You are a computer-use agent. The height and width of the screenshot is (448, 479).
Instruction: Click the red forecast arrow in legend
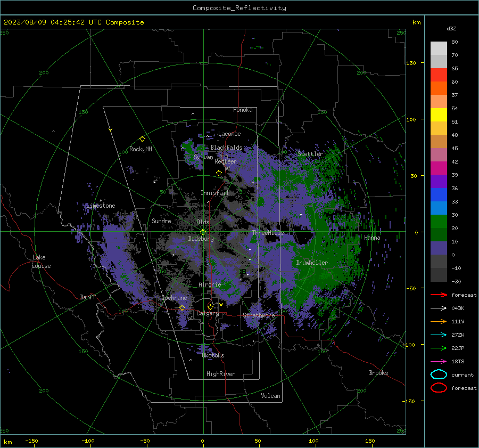click(439, 295)
